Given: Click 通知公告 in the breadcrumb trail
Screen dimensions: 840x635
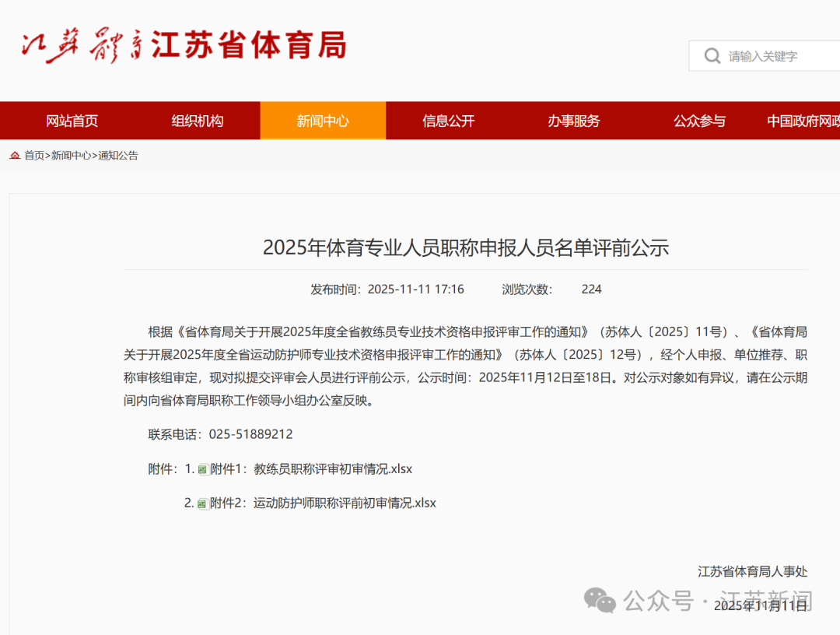Looking at the screenshot, I should point(118,156).
